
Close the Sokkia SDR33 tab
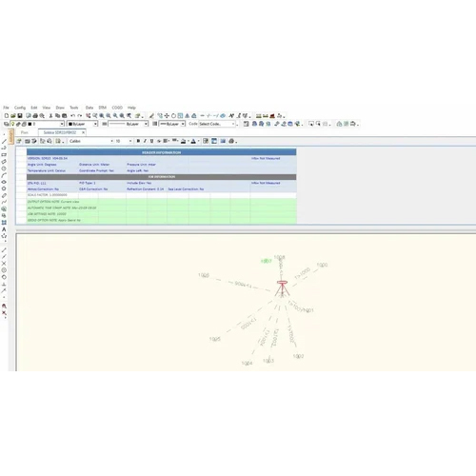83,132
